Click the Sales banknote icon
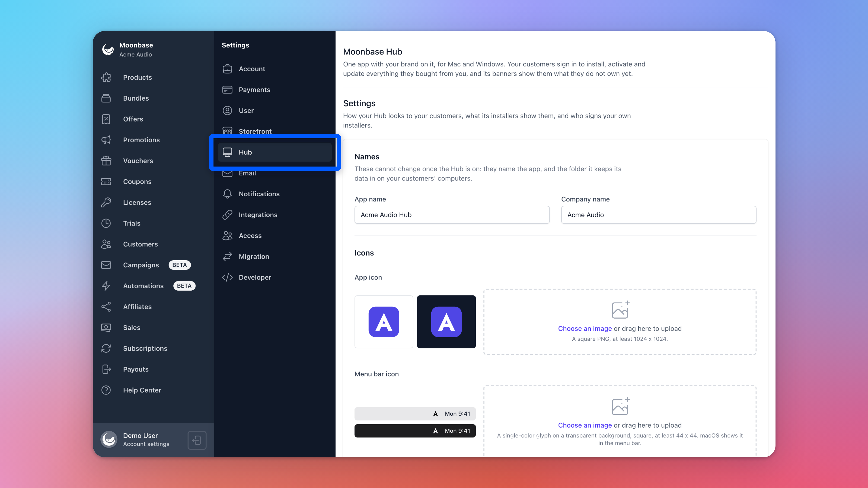The image size is (868, 488). pyautogui.click(x=106, y=328)
